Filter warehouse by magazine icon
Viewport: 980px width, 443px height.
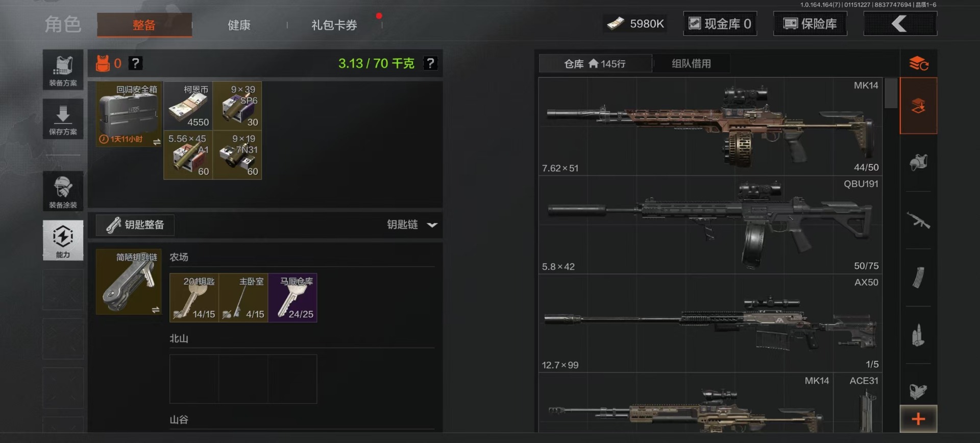[x=918, y=278]
